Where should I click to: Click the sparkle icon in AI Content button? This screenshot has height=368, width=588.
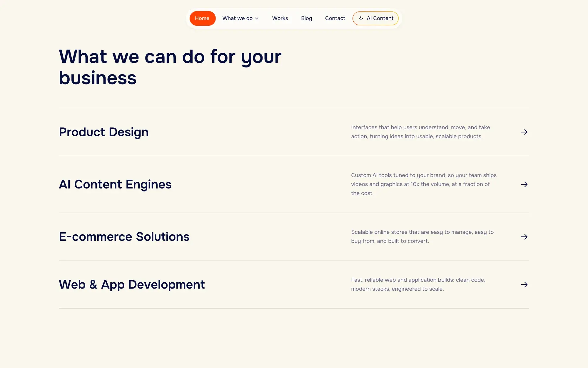(x=361, y=18)
